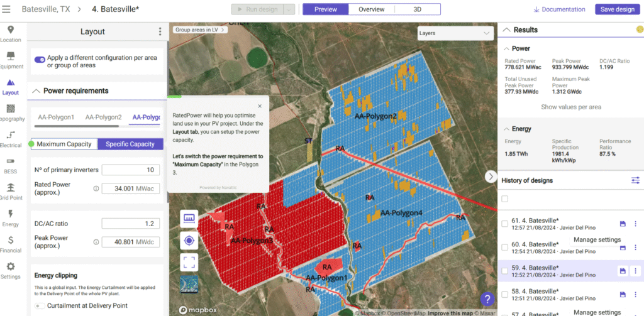644x316 pixels.
Task: Click the map recenter location icon
Action: (189, 241)
